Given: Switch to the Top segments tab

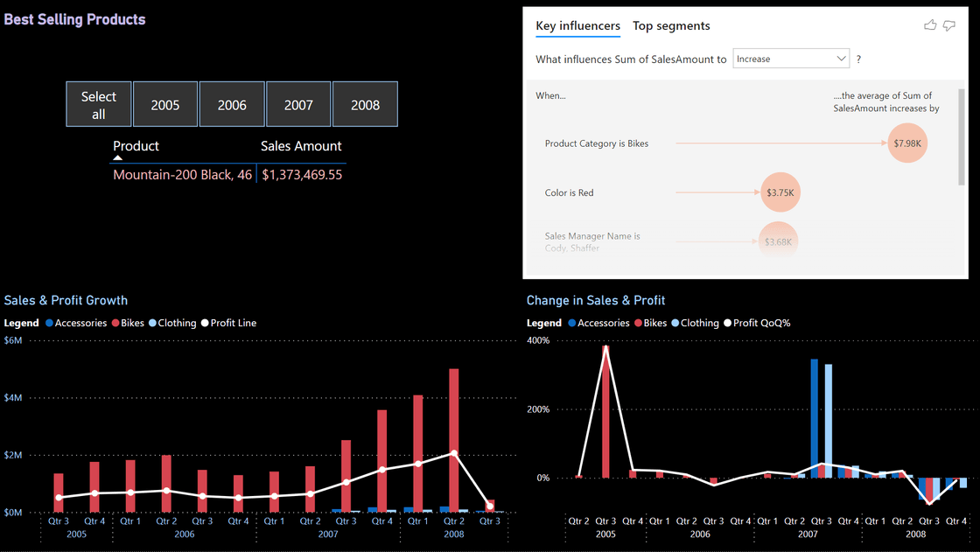Looking at the screenshot, I should 671,26.
